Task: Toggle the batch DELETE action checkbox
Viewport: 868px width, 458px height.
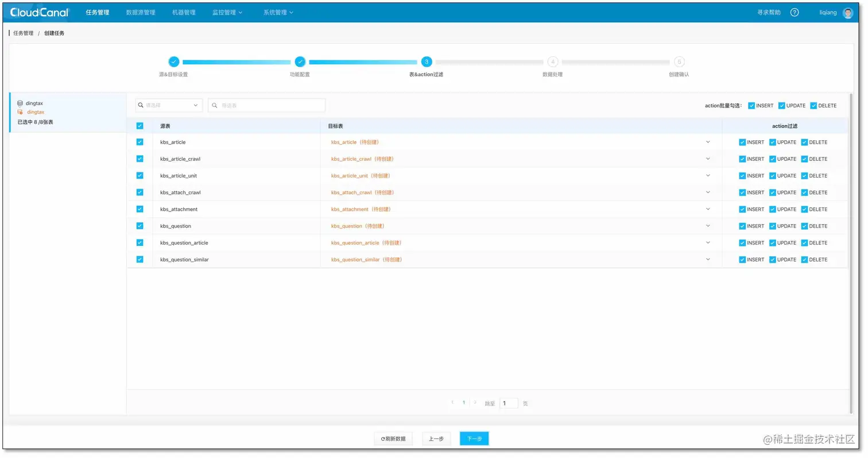Action: point(813,106)
